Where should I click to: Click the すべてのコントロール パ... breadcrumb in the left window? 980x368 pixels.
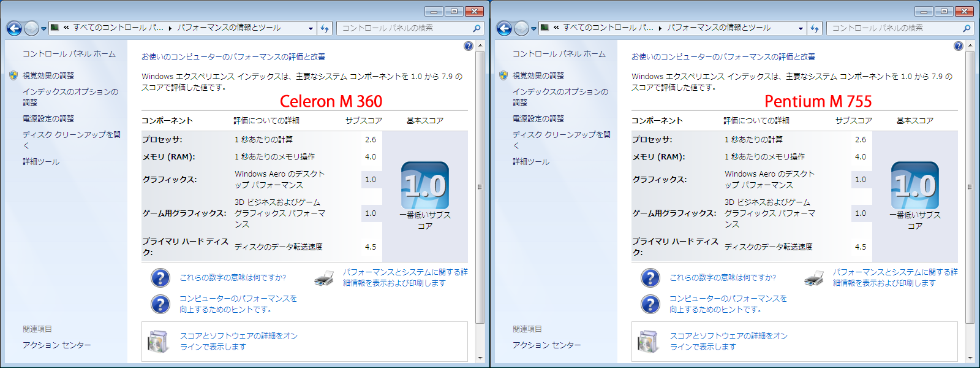click(x=118, y=28)
